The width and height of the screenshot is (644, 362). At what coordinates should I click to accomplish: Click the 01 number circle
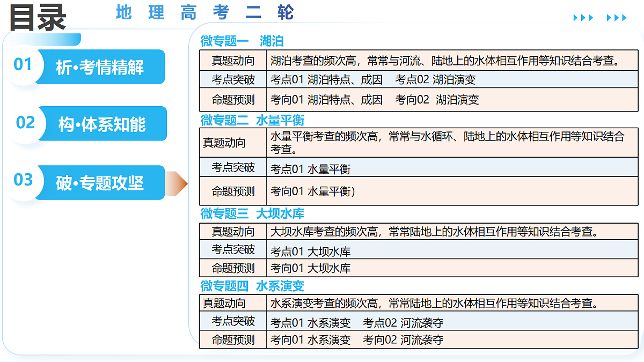click(x=23, y=64)
